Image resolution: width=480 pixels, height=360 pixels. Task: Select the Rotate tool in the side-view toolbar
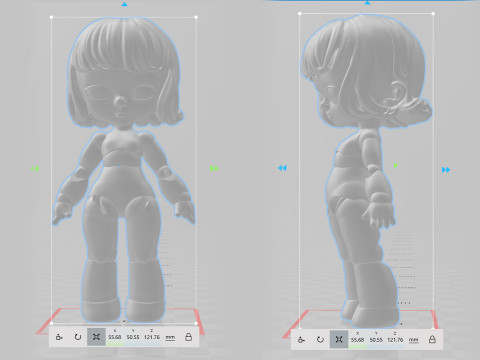point(320,340)
